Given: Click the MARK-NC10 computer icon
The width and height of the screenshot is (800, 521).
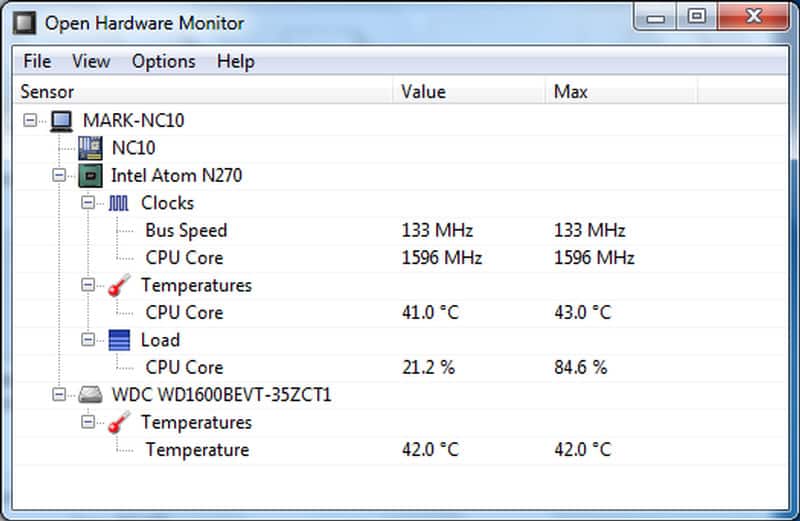Looking at the screenshot, I should click(x=62, y=121).
